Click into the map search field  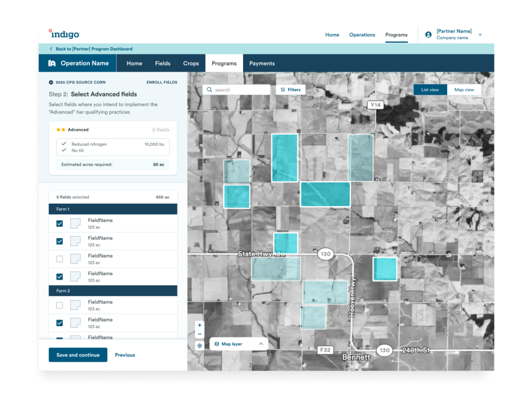point(236,90)
